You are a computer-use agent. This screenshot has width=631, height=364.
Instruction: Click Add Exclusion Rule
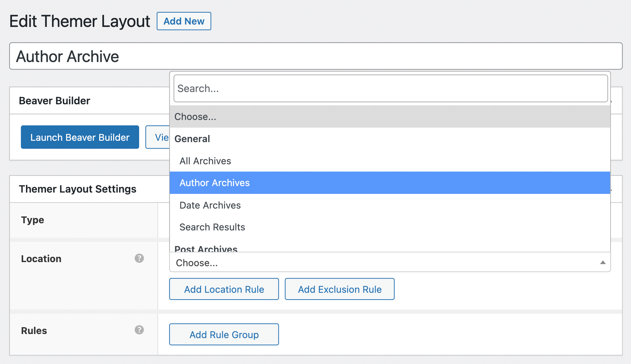pyautogui.click(x=339, y=289)
